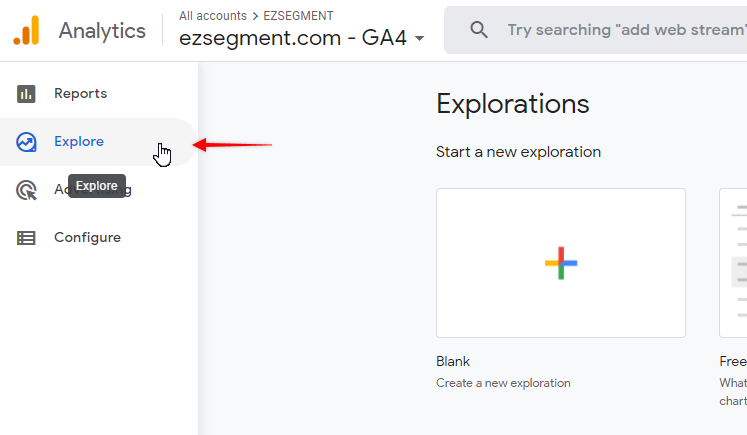
Task: Click the 'Create a new exploration' description
Action: click(503, 383)
